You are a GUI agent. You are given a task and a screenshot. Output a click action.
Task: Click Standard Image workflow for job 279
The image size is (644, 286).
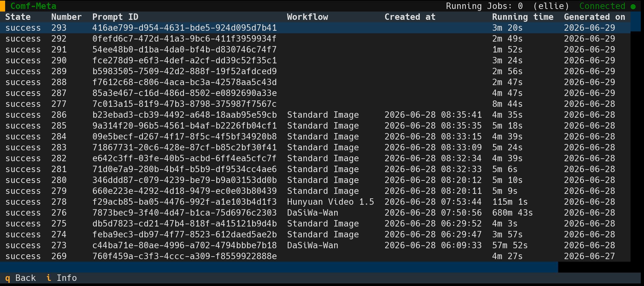pos(323,191)
